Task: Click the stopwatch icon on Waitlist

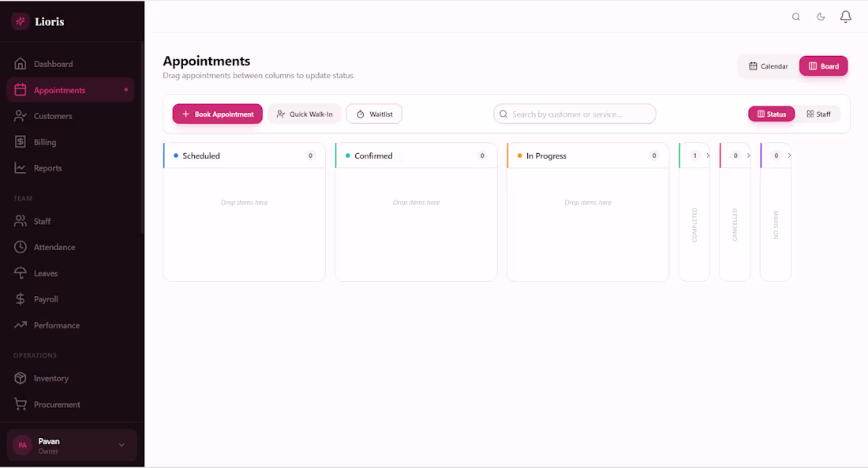Action: pyautogui.click(x=361, y=114)
